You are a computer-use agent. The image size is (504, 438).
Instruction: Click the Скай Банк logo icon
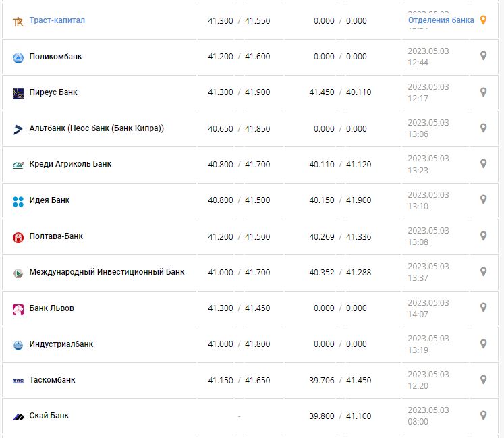pyautogui.click(x=18, y=416)
